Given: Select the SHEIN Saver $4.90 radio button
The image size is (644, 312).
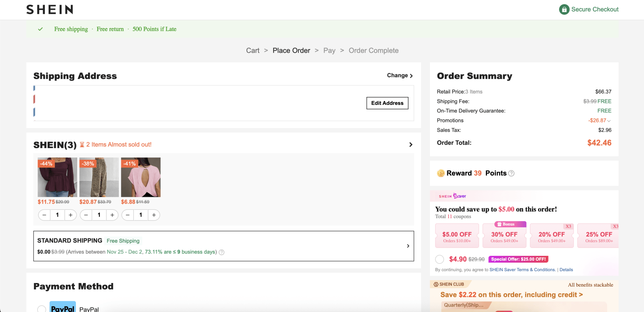Looking at the screenshot, I should click(x=440, y=259).
